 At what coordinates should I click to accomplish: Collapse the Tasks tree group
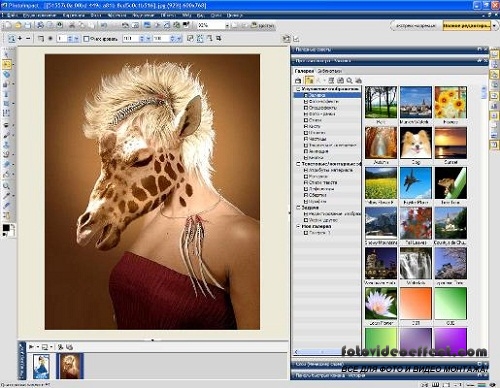[x=298, y=208]
